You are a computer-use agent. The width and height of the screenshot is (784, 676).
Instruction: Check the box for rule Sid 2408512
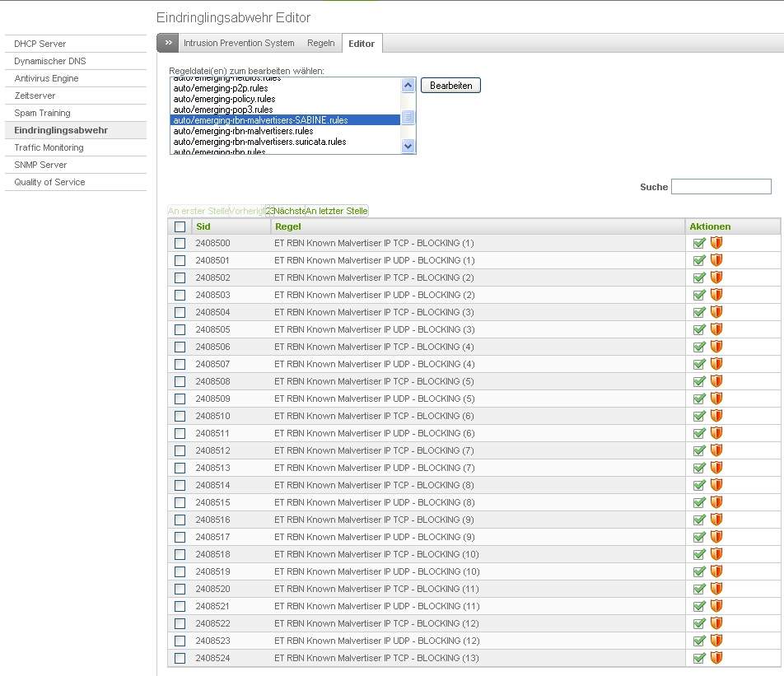click(x=180, y=450)
